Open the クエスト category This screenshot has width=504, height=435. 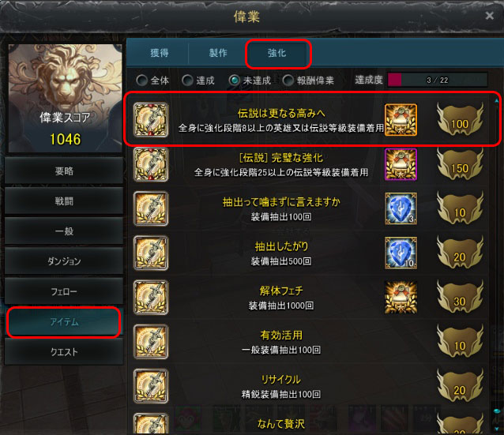point(64,352)
